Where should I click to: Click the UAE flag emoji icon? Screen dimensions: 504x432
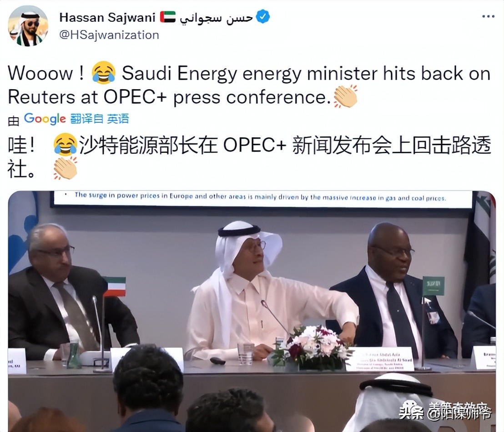168,17
